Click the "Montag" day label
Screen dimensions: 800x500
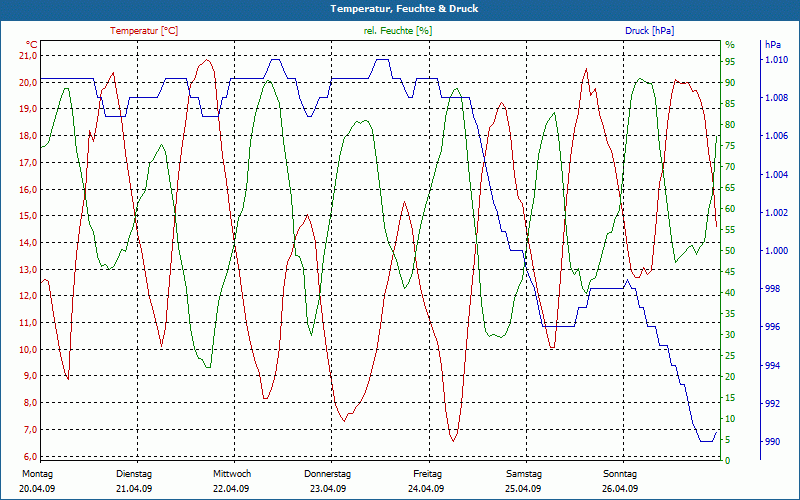(37, 474)
